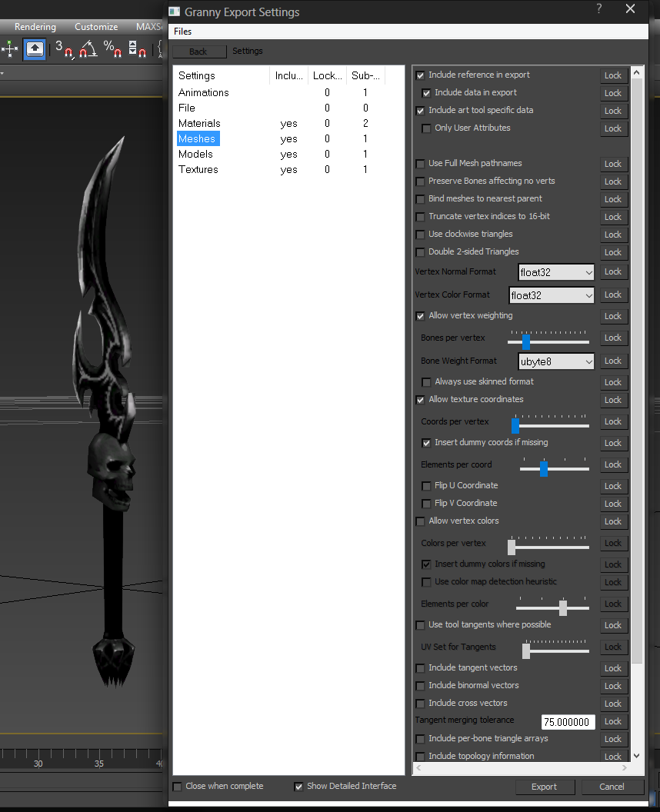Toggle the Percent Snap icon
Viewport: 660px width, 812px height.
[112, 49]
